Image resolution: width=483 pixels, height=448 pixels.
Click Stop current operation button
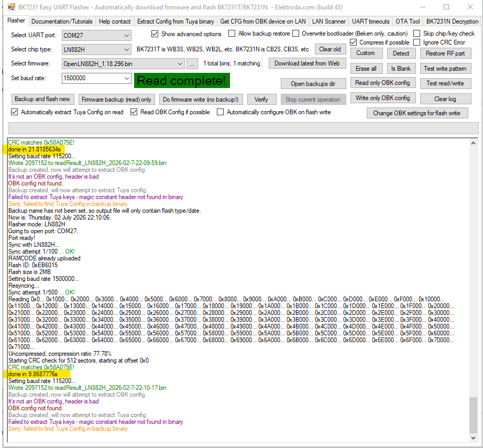(x=313, y=99)
